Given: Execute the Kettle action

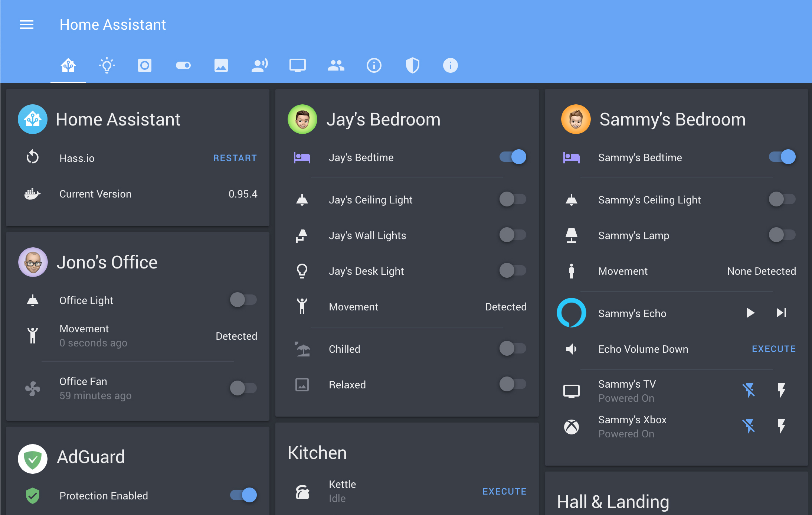Looking at the screenshot, I should tap(504, 491).
